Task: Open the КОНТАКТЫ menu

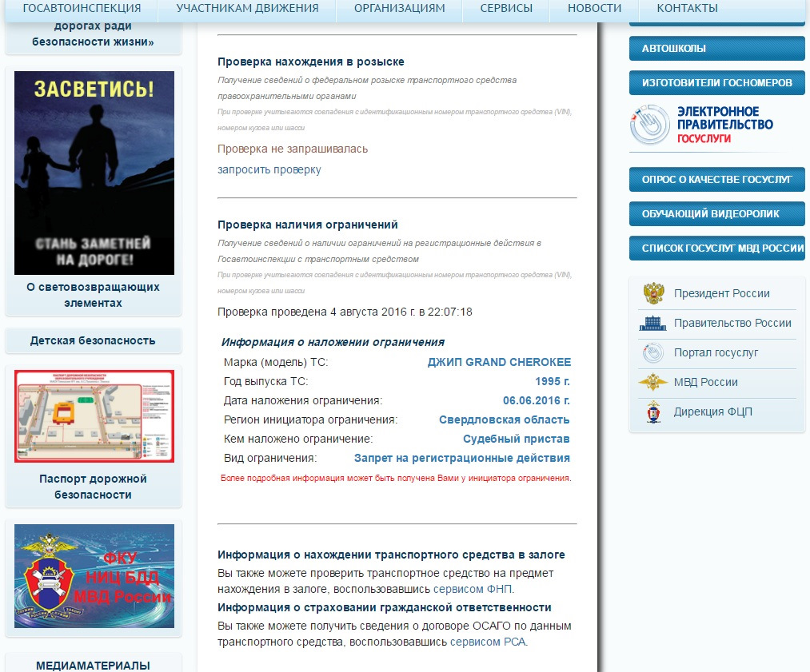Action: point(687,8)
